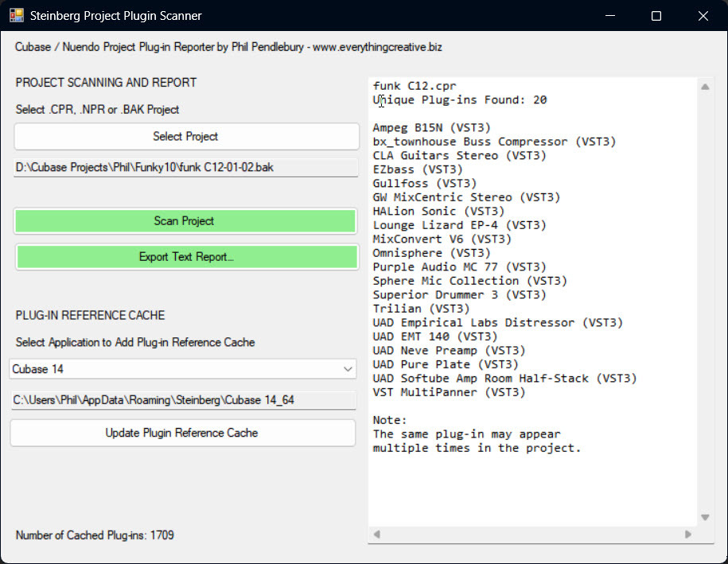Click the 'funk C12.cpr' line in report
Viewport: 728px width, 564px height.
[x=415, y=86]
